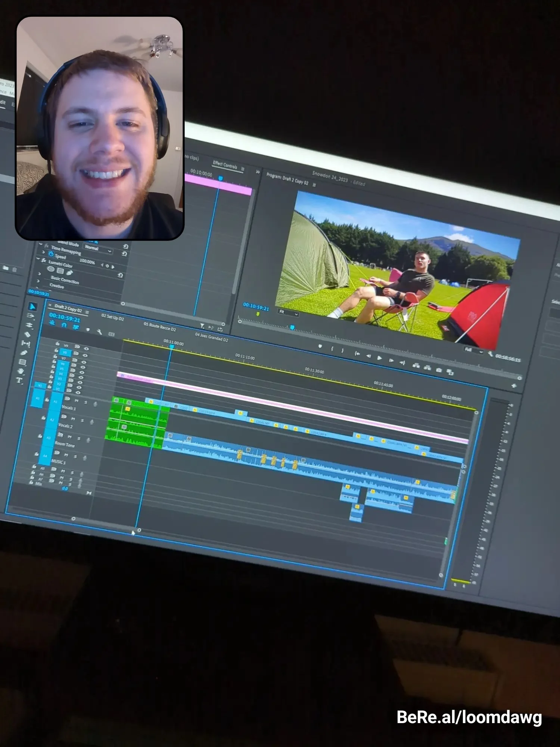Add marker in the timeline panel
The width and height of the screenshot is (560, 747).
[88, 329]
